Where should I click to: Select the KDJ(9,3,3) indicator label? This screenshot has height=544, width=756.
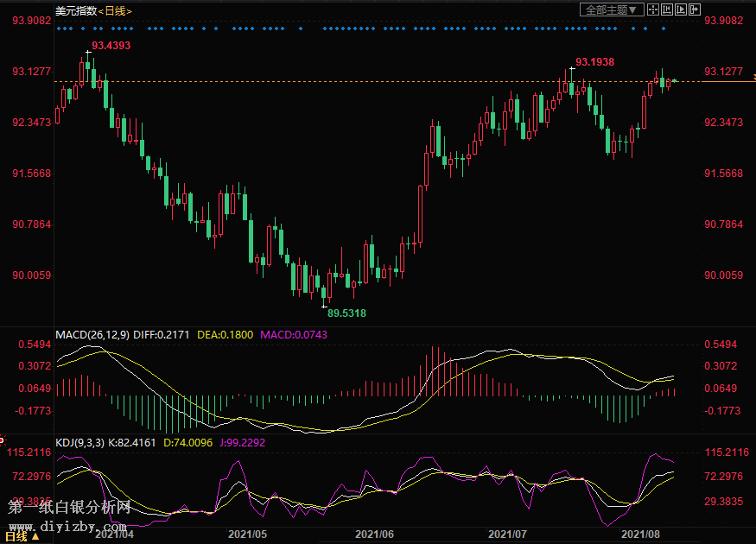click(79, 443)
